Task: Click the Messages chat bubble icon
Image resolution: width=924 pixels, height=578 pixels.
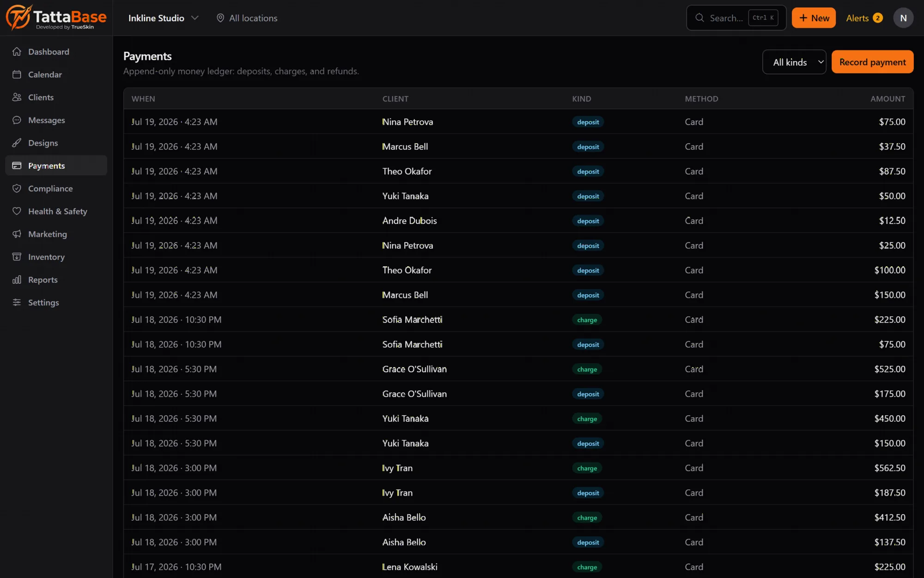Action: click(17, 120)
